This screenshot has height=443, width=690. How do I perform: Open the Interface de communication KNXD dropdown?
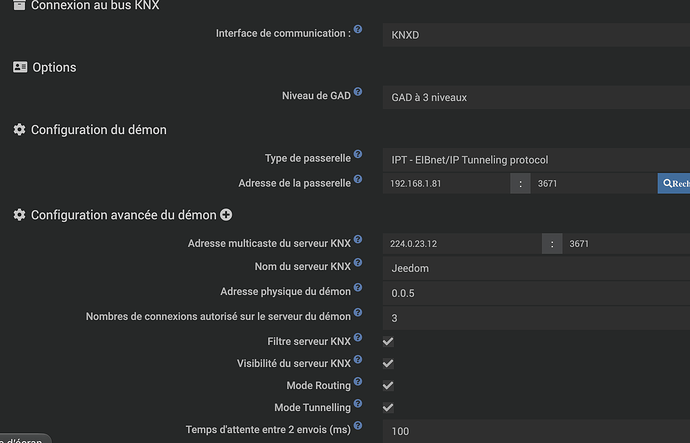point(536,35)
